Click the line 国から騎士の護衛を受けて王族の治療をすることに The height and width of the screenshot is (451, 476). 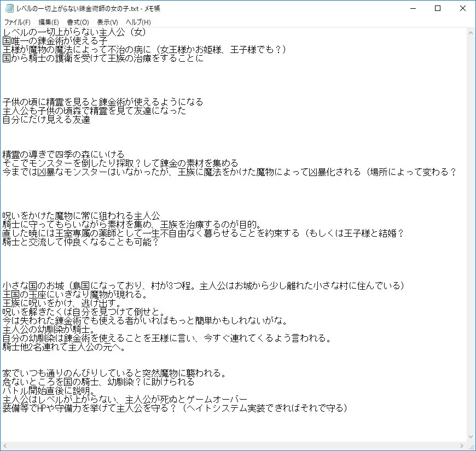pos(103,58)
